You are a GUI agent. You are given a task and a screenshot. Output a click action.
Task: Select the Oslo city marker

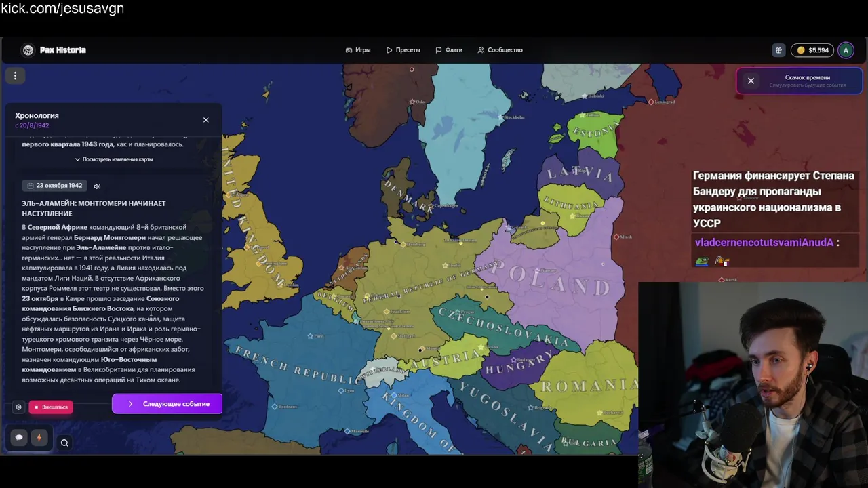pos(412,102)
